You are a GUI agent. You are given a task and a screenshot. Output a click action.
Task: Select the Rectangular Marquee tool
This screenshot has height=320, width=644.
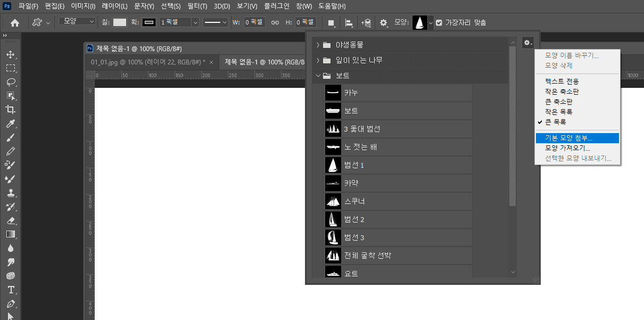point(11,68)
